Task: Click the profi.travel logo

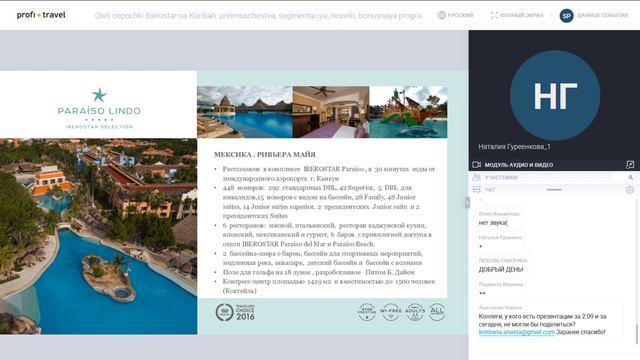Action: pyautogui.click(x=41, y=15)
